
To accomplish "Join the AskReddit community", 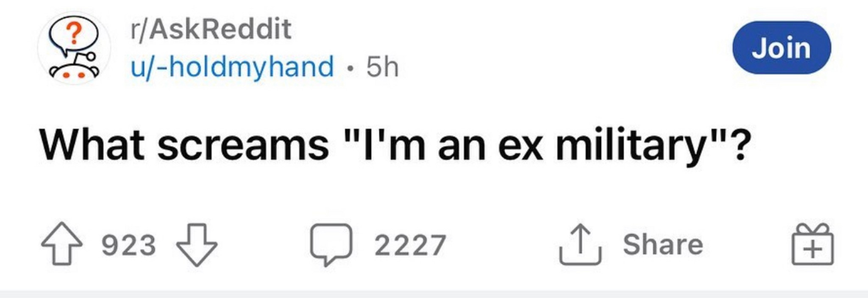I will (782, 48).
